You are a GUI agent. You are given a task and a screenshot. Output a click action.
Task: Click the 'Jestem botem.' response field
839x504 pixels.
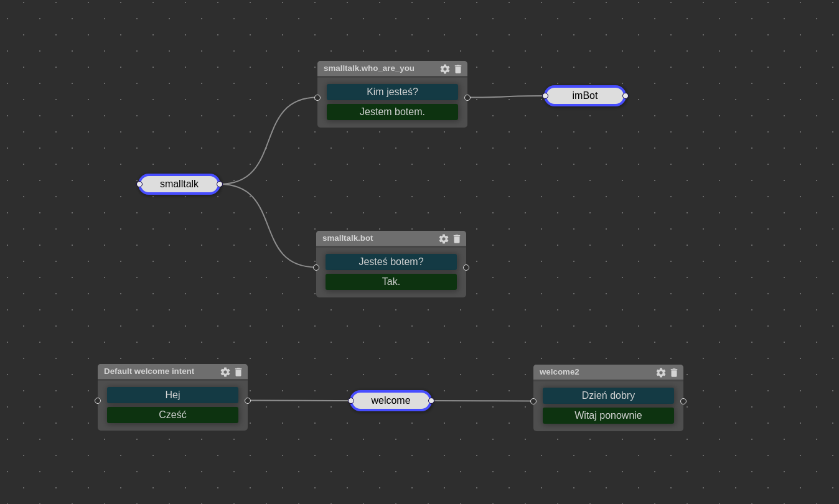pyautogui.click(x=392, y=112)
